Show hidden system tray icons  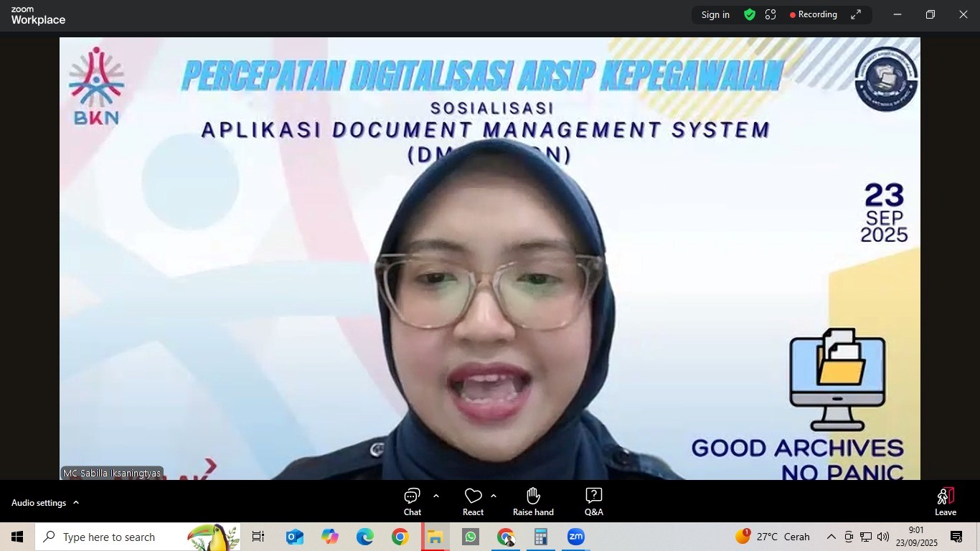tap(831, 537)
